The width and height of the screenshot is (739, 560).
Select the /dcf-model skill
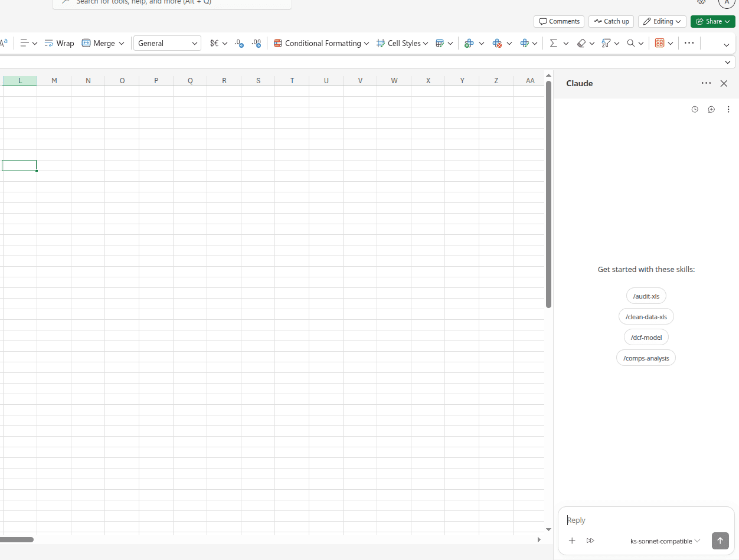tap(646, 338)
